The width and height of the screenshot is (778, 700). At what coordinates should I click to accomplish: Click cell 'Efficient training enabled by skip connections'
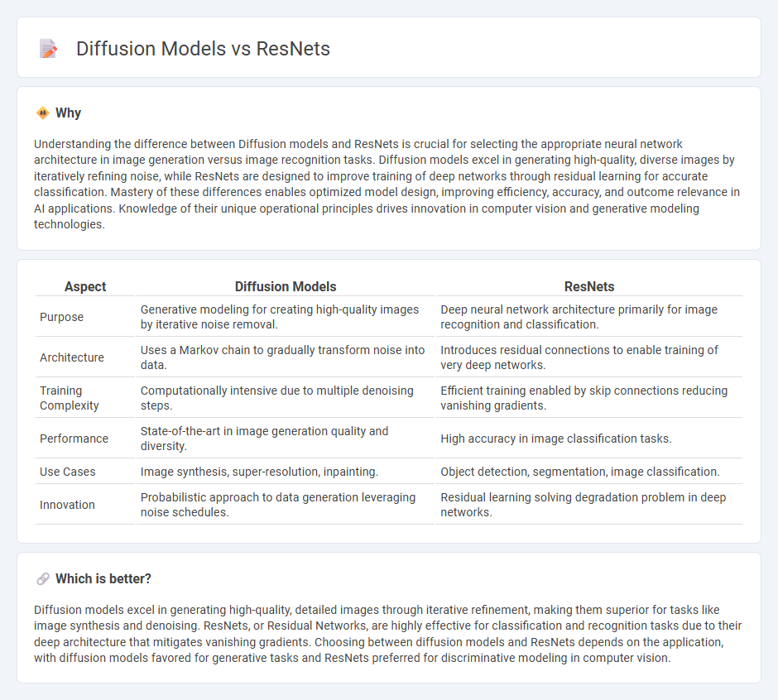point(589,398)
